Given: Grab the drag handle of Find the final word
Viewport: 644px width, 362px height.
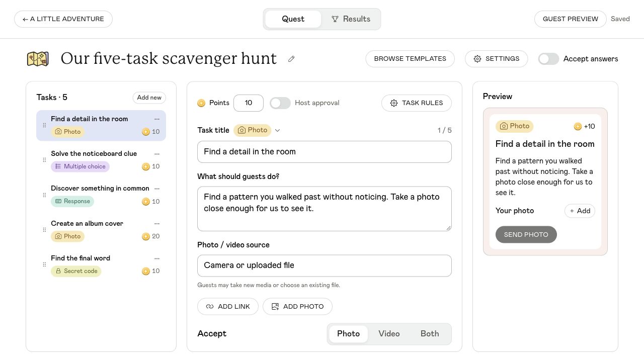Looking at the screenshot, I should click(x=44, y=264).
